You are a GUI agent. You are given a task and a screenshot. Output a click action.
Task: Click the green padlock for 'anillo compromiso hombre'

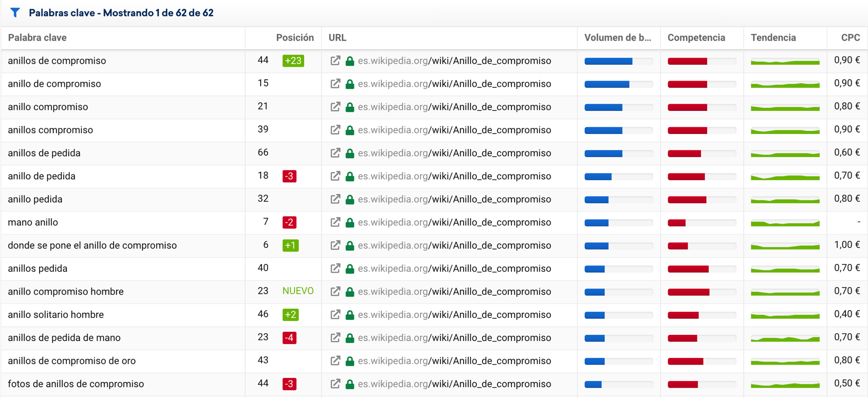(x=350, y=292)
